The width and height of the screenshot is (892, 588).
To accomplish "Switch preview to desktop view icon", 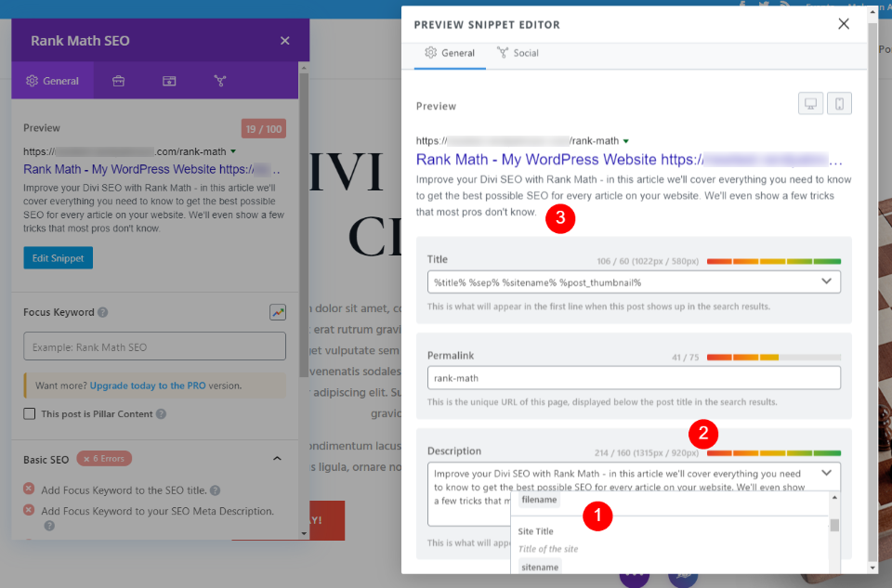I will pos(810,103).
